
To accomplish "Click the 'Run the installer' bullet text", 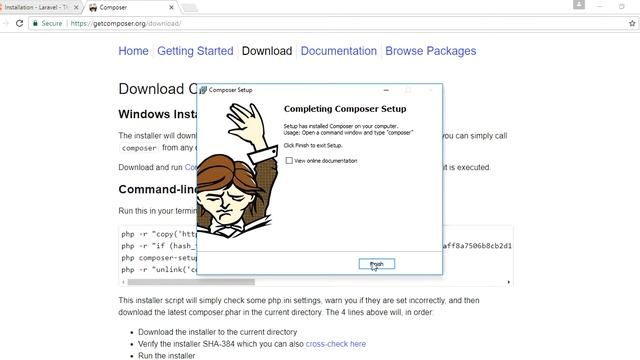I will [x=167, y=356].
